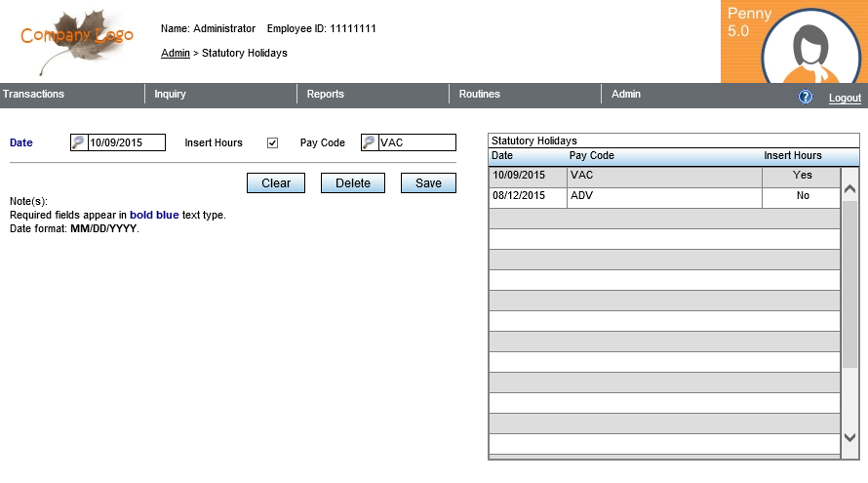
Task: Click the Date field lookup magnifier icon
Action: point(79,142)
